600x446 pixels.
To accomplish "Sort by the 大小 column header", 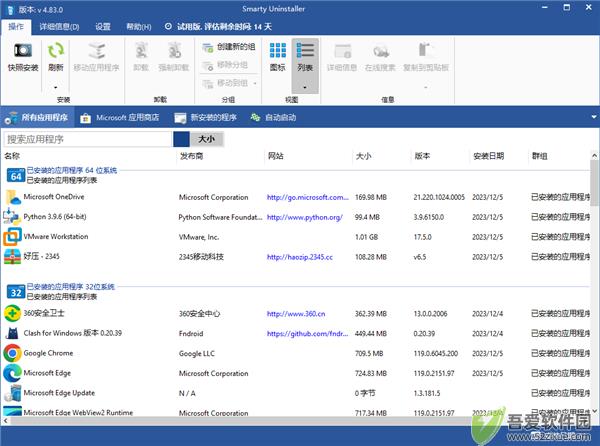I will tap(363, 156).
